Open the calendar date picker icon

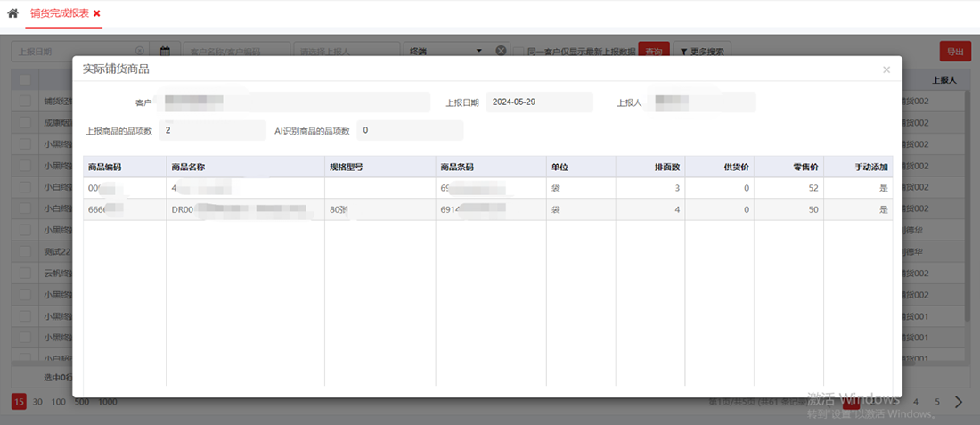coord(165,52)
